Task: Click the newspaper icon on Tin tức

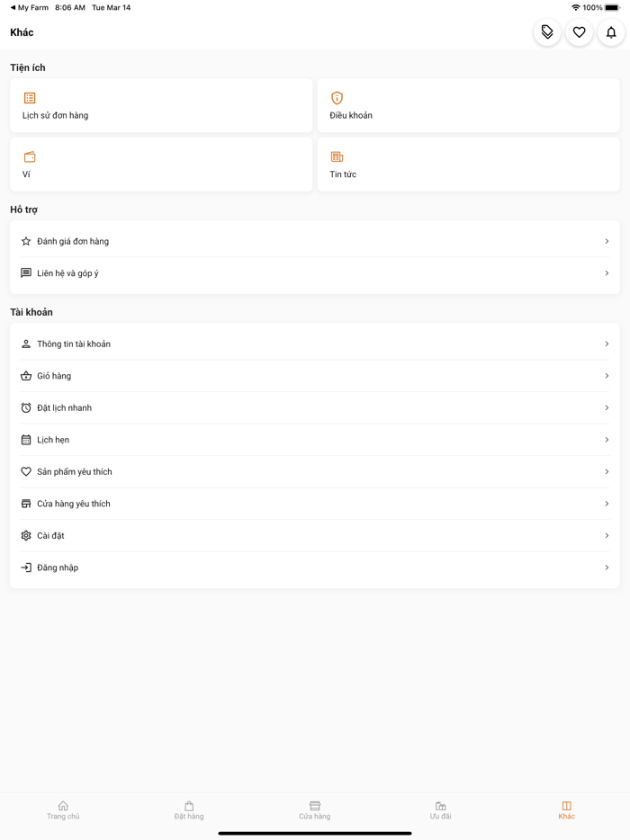Action: (337, 155)
